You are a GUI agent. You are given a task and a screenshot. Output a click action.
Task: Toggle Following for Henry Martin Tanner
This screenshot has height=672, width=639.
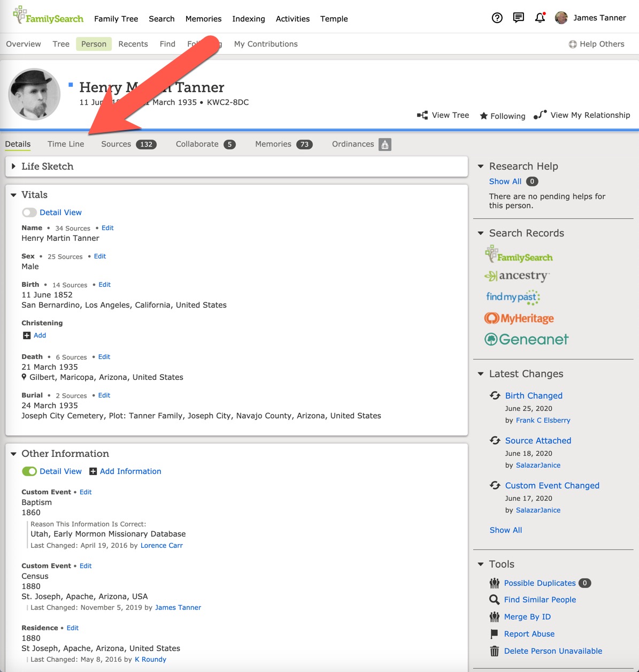pos(502,116)
